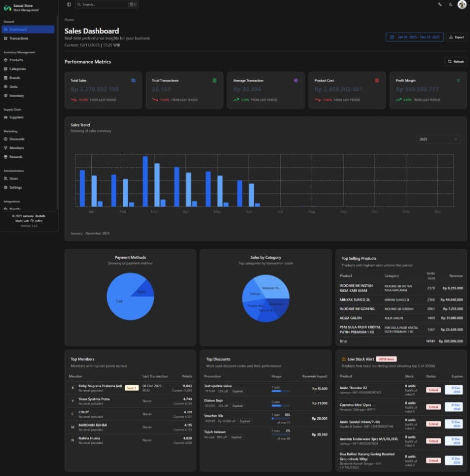Click the Export button
Image resolution: width=470 pixels, height=476 pixels.
(456, 37)
